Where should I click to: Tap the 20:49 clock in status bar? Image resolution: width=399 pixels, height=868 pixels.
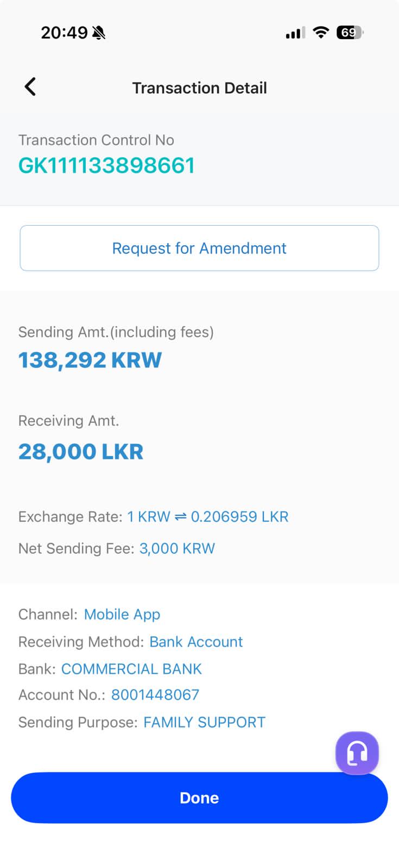coord(64,33)
